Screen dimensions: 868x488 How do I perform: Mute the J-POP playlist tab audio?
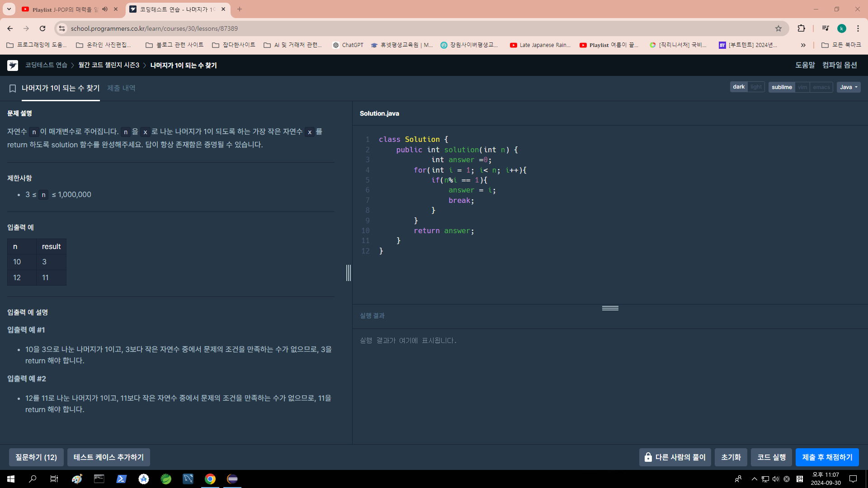click(x=105, y=9)
